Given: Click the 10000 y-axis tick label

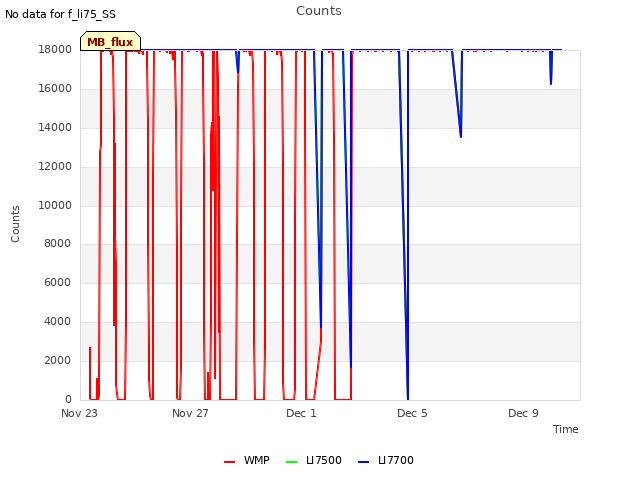Looking at the screenshot, I should pos(55,205).
